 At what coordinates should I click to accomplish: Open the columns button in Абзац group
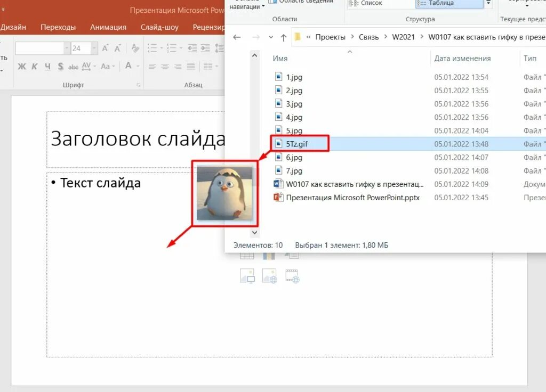(x=210, y=66)
